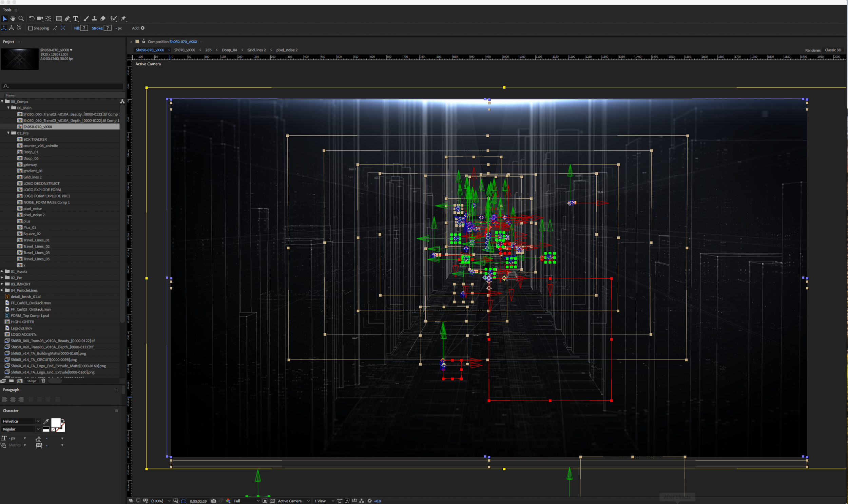Switch to pixel_noise 2 in comp navigator
The image size is (848, 504).
point(287,50)
